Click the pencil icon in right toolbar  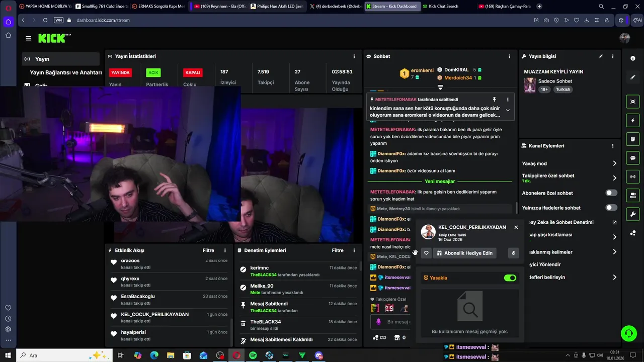click(633, 77)
